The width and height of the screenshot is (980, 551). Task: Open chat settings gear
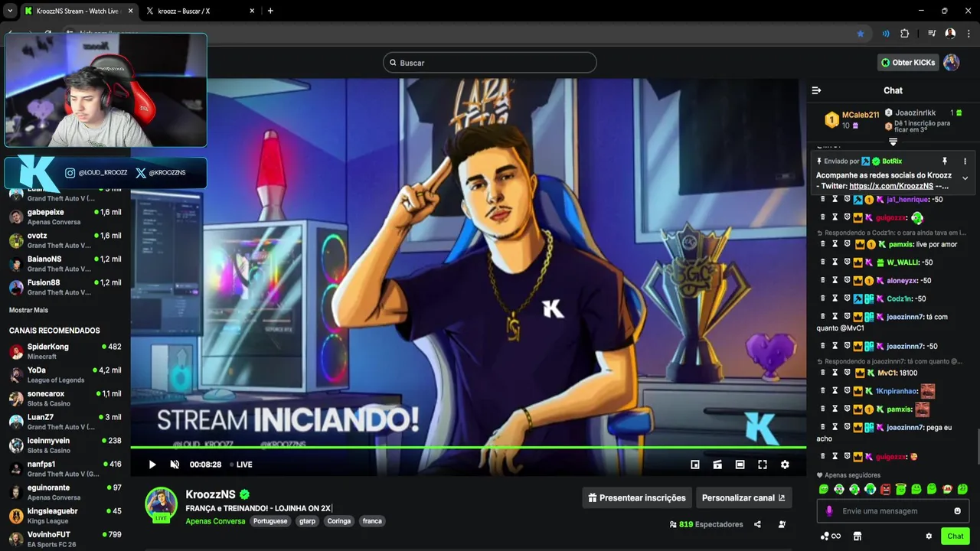click(929, 536)
